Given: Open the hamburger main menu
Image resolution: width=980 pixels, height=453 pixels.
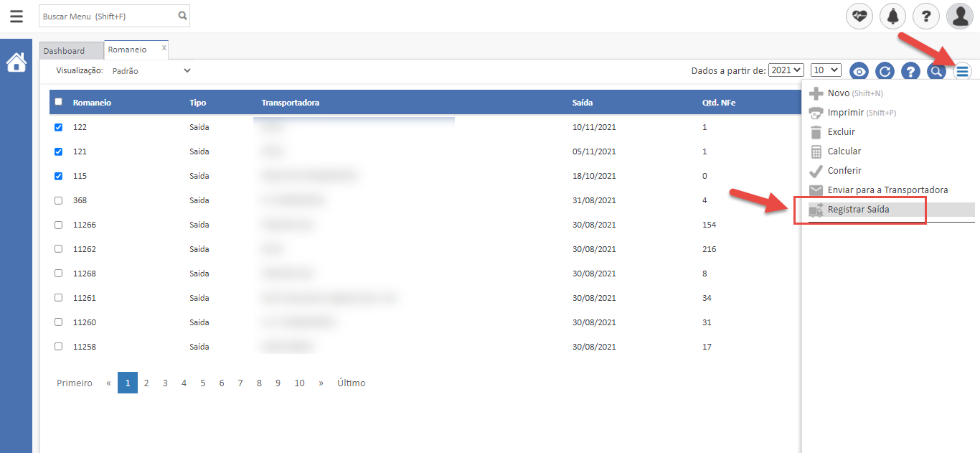Looking at the screenshot, I should 16,16.
